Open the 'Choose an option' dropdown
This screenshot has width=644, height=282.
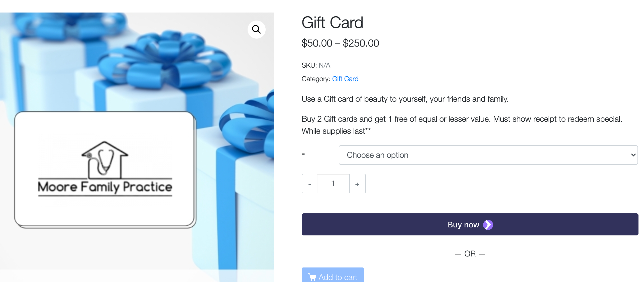[488, 155]
